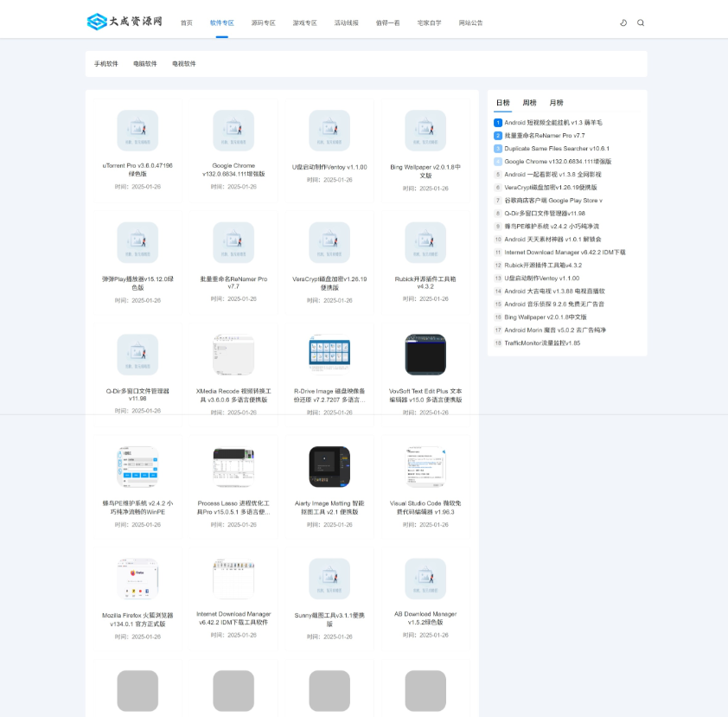The width and height of the screenshot is (728, 717).
Task: Filter by 电脑软件 category
Action: 145,64
